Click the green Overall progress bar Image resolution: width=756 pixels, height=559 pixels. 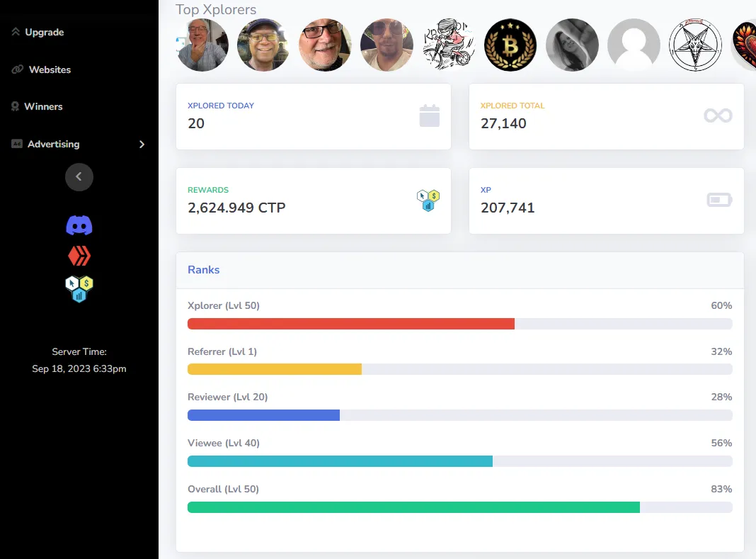coord(413,507)
